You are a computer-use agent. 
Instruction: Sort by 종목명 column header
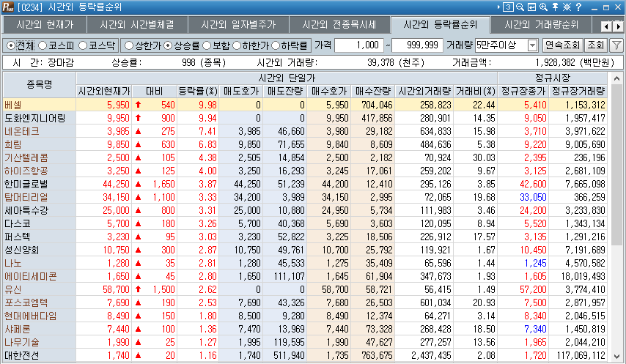coord(39,84)
